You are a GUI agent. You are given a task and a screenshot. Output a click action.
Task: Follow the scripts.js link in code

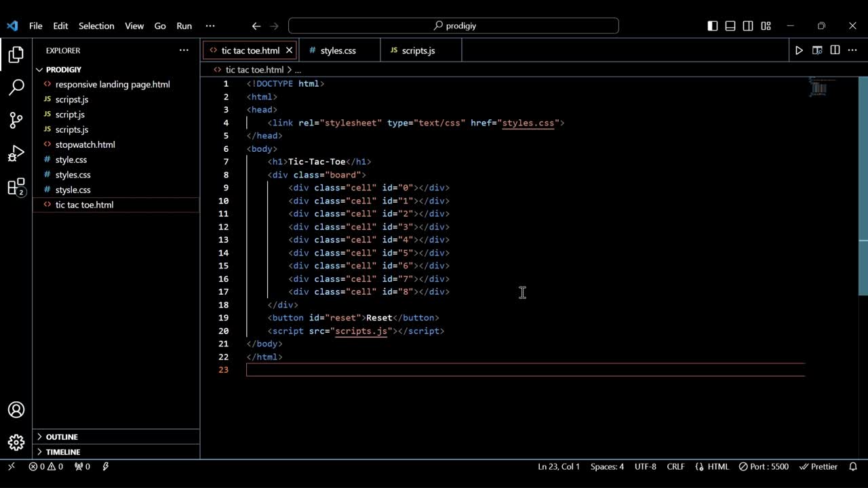pyautogui.click(x=361, y=331)
